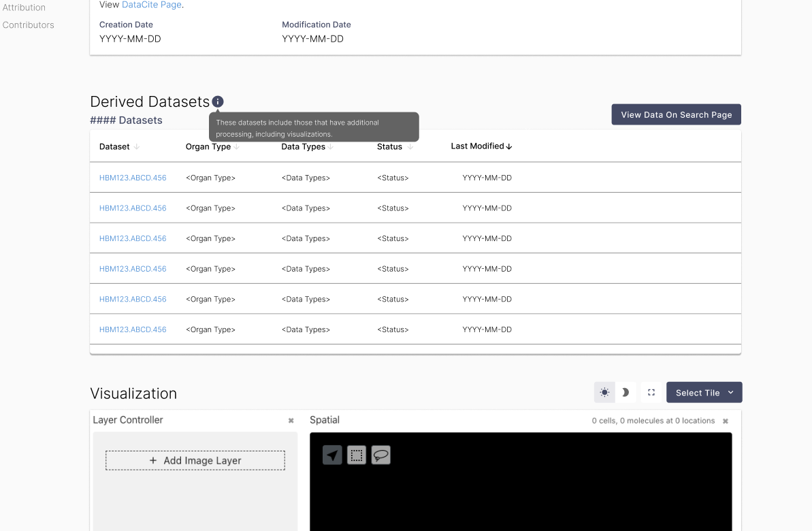Open sort control on Data Types column
This screenshot has width=812, height=531.
[331, 146]
